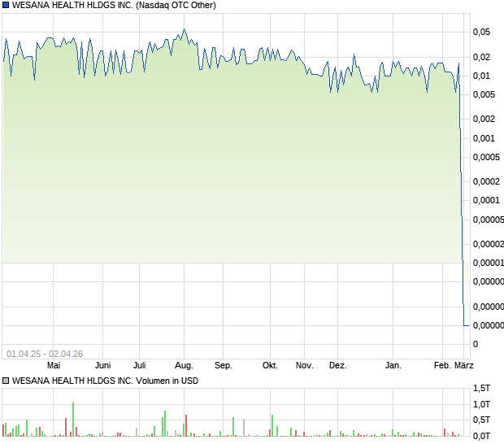Click the 0,02 price axis value
The width and height of the screenshot is (504, 444).
pos(481,57)
